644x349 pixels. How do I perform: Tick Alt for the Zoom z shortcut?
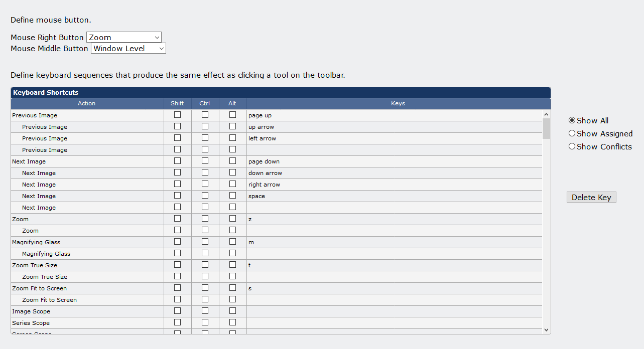tap(232, 219)
